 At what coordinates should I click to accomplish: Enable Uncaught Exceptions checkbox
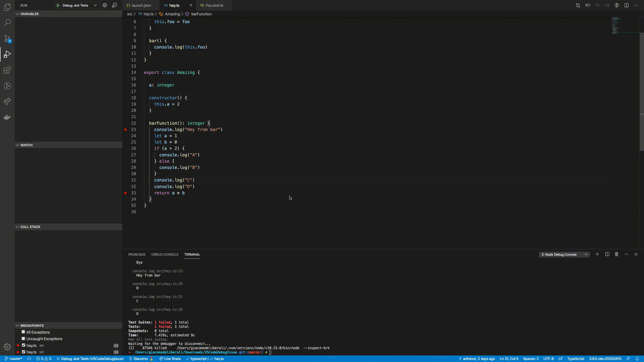tap(23, 339)
